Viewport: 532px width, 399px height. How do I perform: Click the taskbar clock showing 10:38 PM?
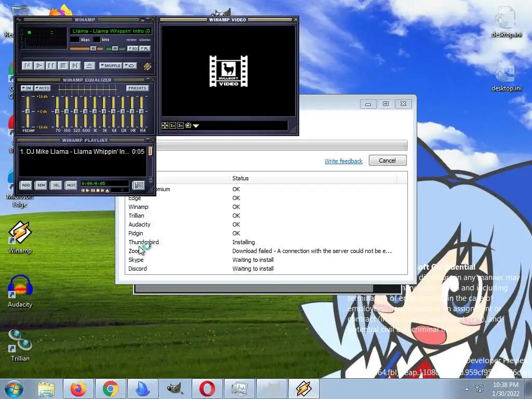[506, 389]
